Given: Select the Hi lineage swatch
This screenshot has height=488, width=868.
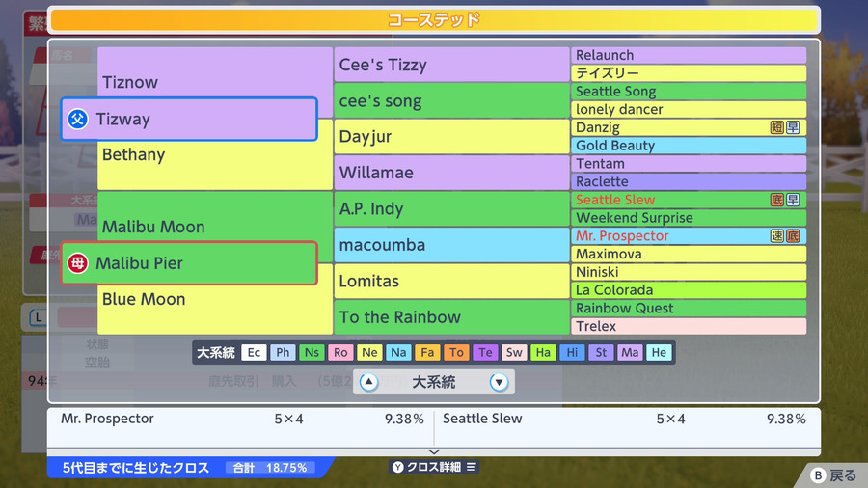Looking at the screenshot, I should pyautogui.click(x=572, y=352).
